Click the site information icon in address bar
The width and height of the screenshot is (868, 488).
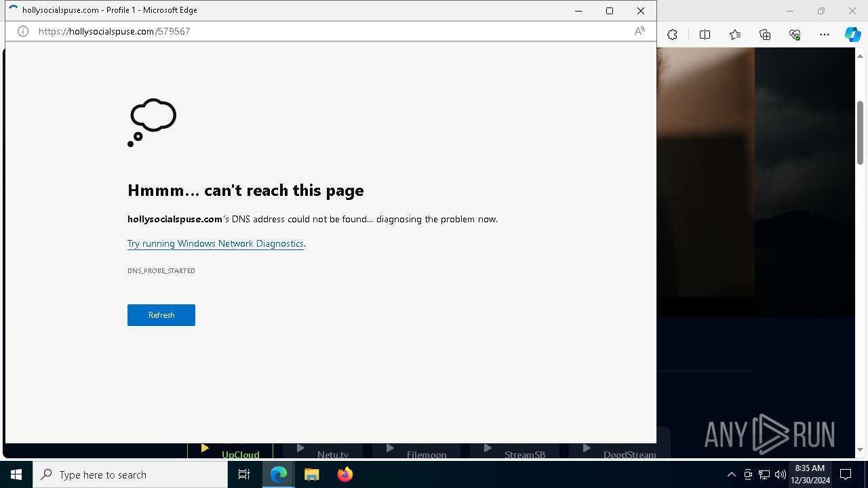(23, 31)
